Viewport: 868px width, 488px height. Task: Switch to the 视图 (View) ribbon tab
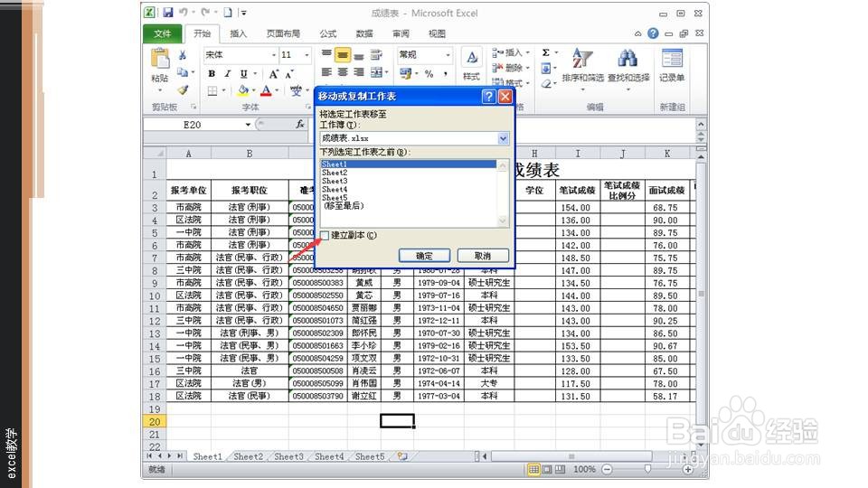[x=437, y=33]
